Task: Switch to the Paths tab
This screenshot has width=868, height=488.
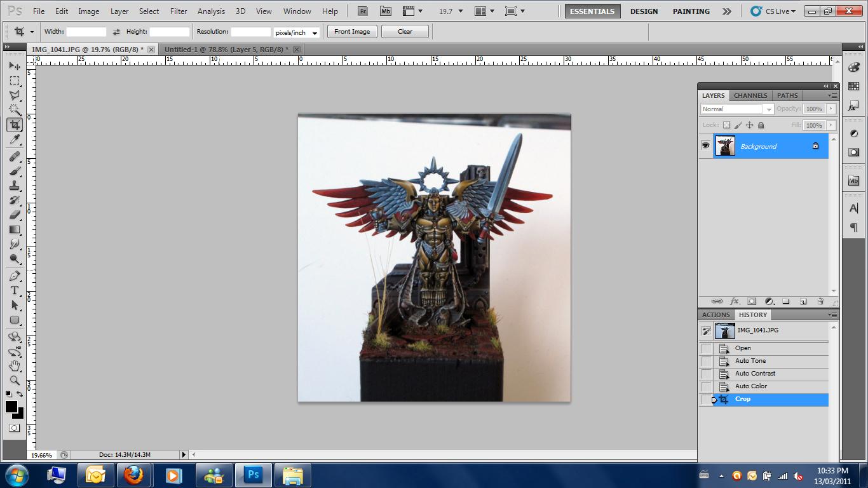Action: pyautogui.click(x=787, y=95)
